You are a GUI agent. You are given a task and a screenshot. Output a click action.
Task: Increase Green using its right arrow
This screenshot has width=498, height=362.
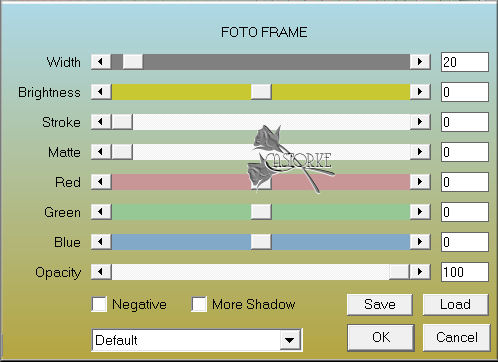pyautogui.click(x=420, y=212)
